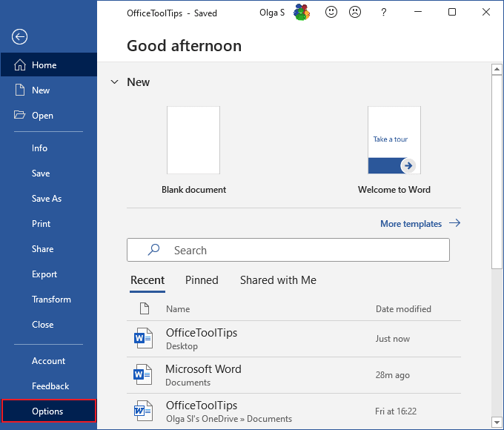Image resolution: width=504 pixels, height=430 pixels.
Task: Open the question mark help icon
Action: [x=383, y=13]
